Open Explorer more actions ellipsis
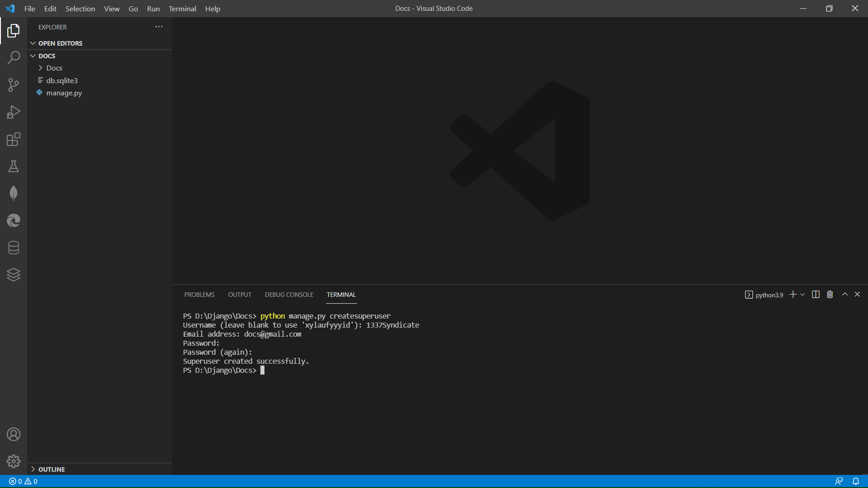This screenshot has width=868, height=488. 159,27
